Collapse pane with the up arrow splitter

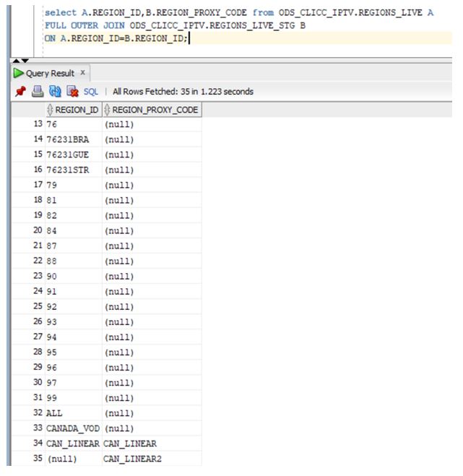coord(17,61)
